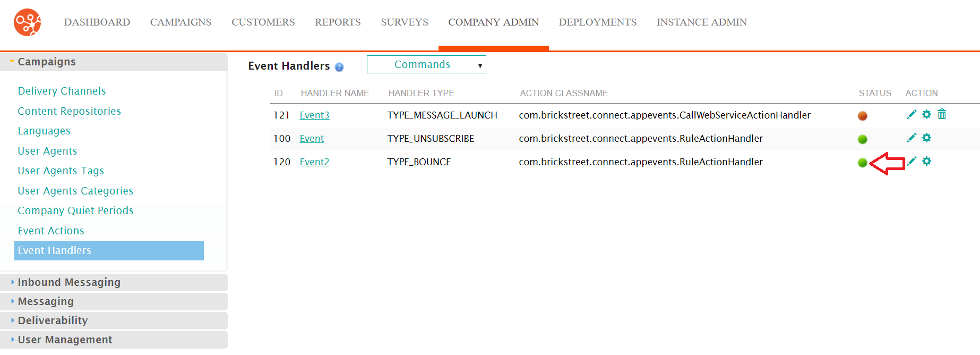
Task: Edit handler Event3 with pencil icon
Action: click(912, 114)
